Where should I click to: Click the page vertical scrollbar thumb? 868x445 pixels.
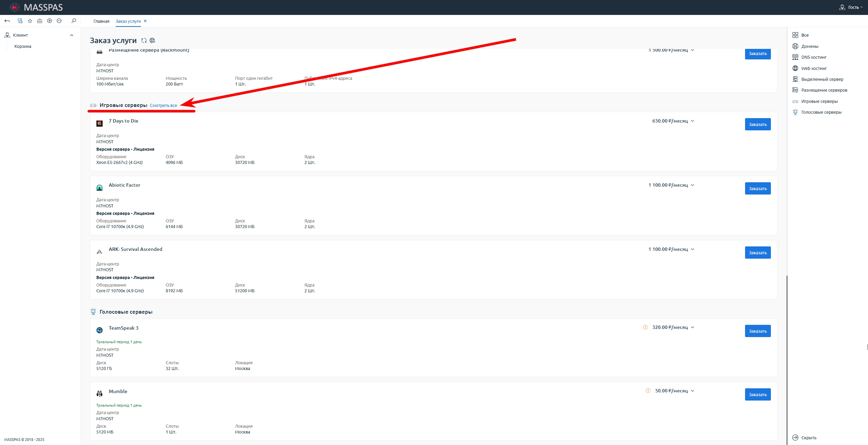(786, 360)
